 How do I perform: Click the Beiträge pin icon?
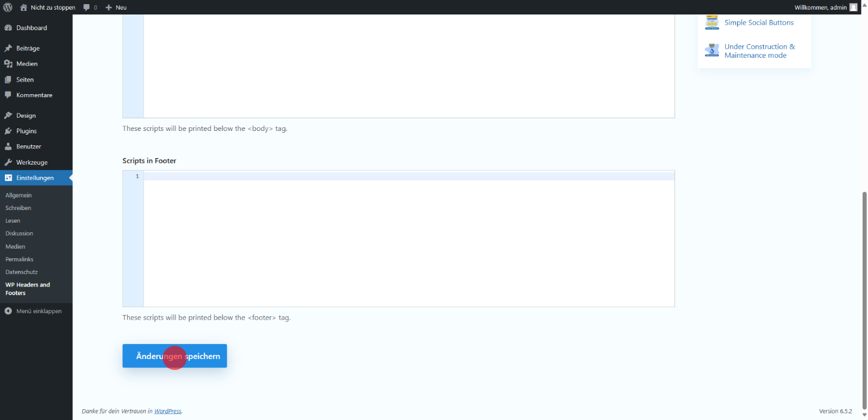pos(8,48)
